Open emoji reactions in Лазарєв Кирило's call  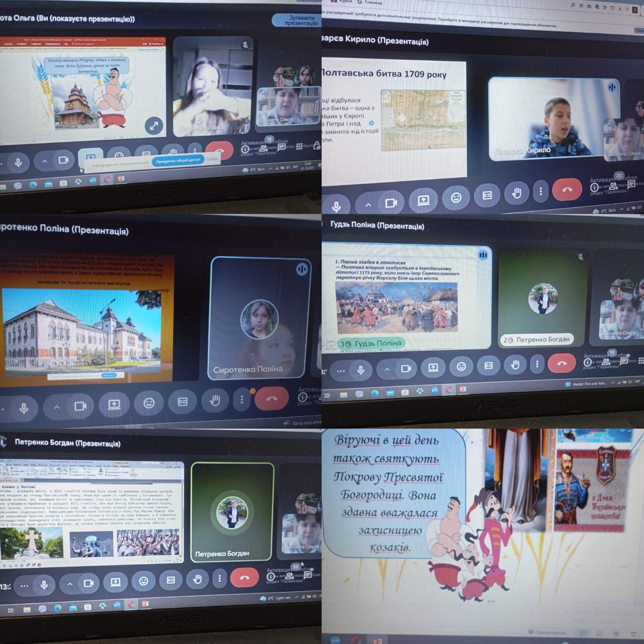pos(456,198)
